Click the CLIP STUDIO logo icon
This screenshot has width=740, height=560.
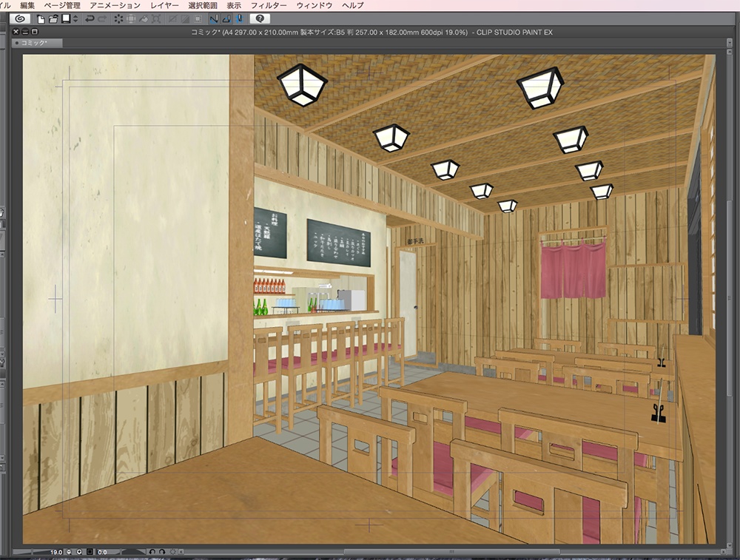(18, 18)
